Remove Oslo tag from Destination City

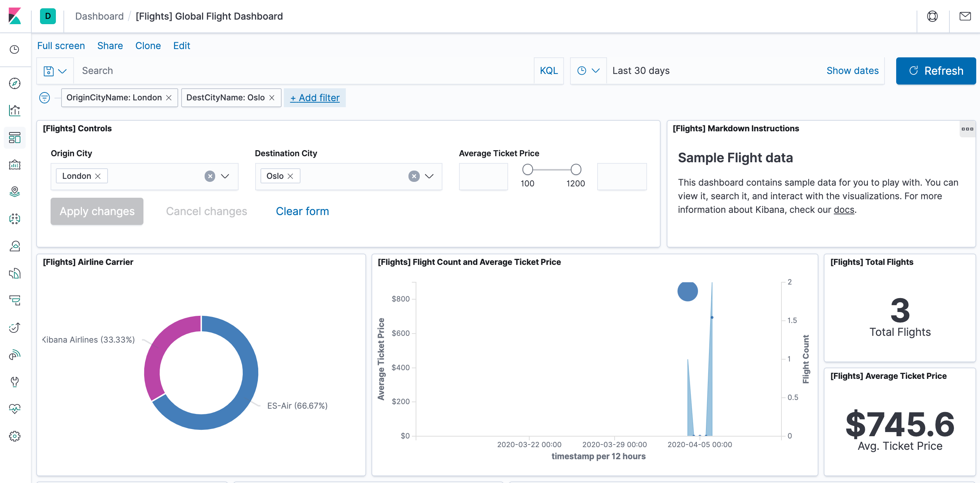(x=291, y=176)
